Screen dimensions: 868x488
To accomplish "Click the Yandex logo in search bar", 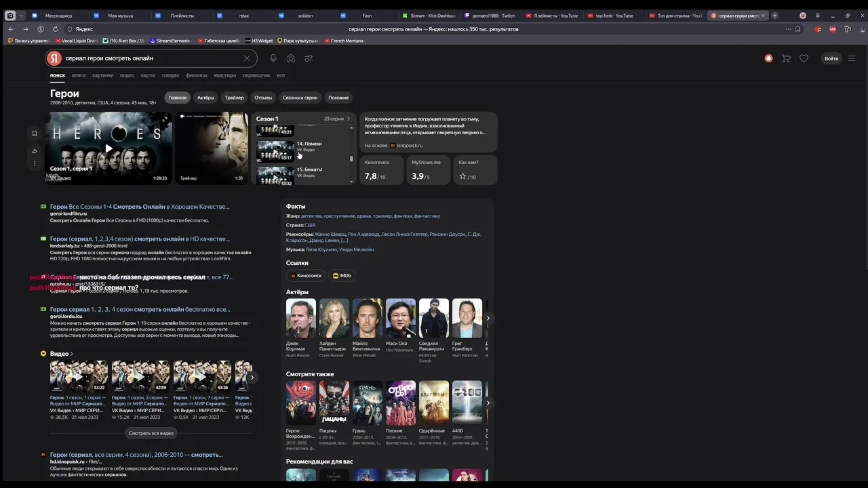I will point(54,58).
